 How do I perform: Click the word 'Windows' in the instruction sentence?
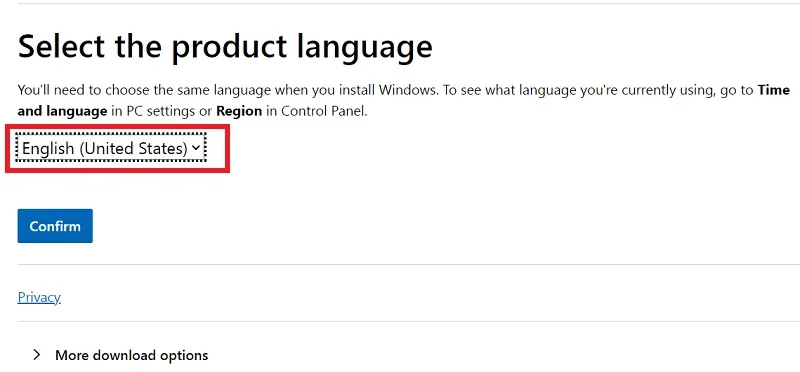(x=408, y=90)
